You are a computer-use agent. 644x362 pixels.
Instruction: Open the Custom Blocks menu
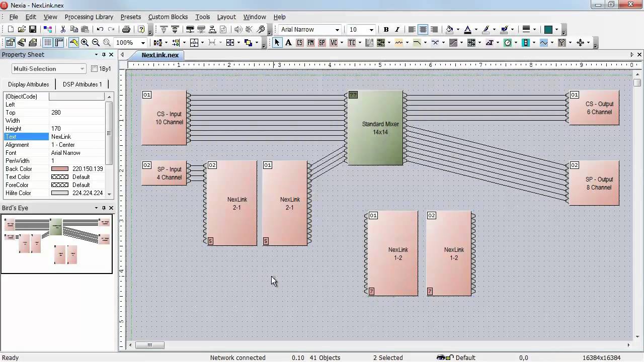(168, 17)
